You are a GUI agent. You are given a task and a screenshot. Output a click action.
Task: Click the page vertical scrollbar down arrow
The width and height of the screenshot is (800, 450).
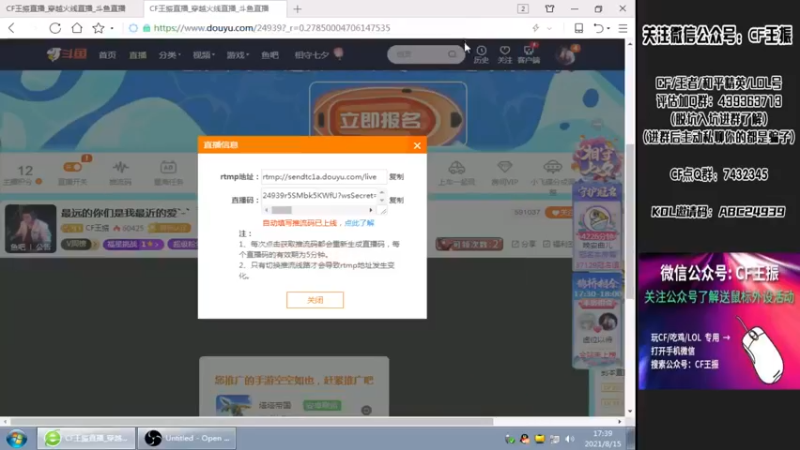630,411
